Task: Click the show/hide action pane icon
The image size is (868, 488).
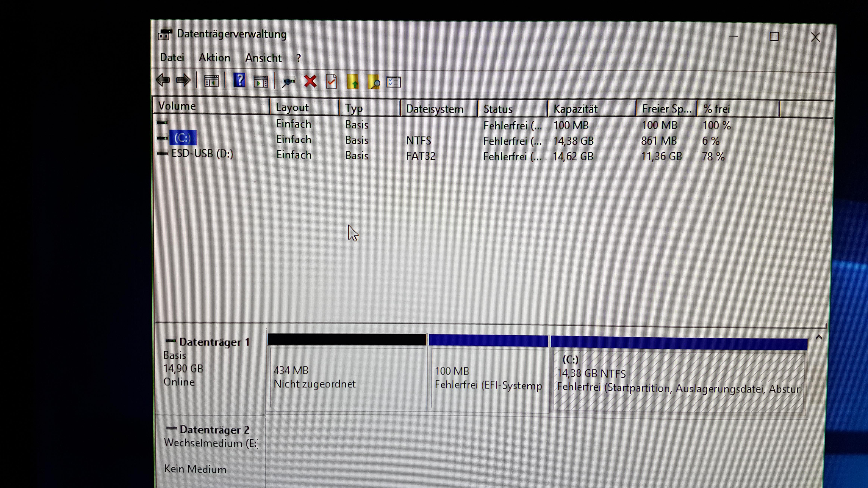Action: (261, 81)
